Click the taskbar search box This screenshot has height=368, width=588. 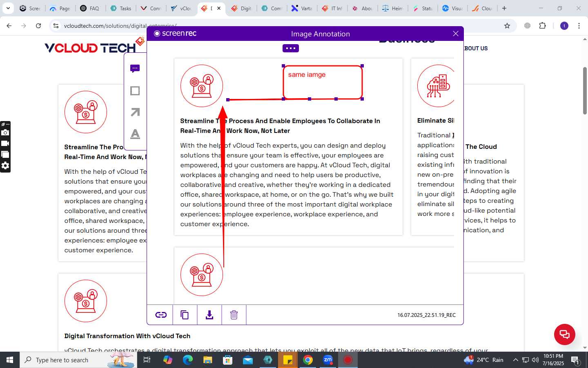coord(78,360)
